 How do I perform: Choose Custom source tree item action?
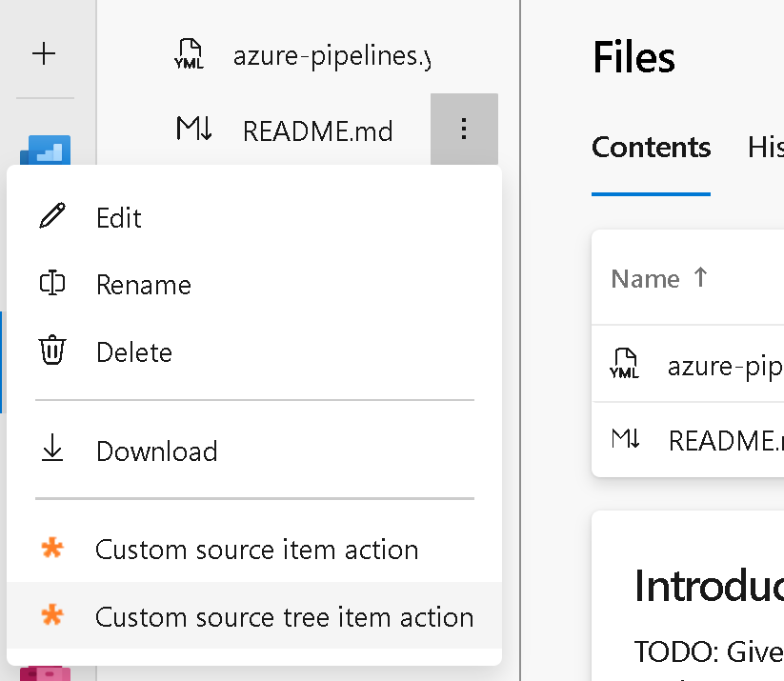pyautogui.click(x=284, y=617)
